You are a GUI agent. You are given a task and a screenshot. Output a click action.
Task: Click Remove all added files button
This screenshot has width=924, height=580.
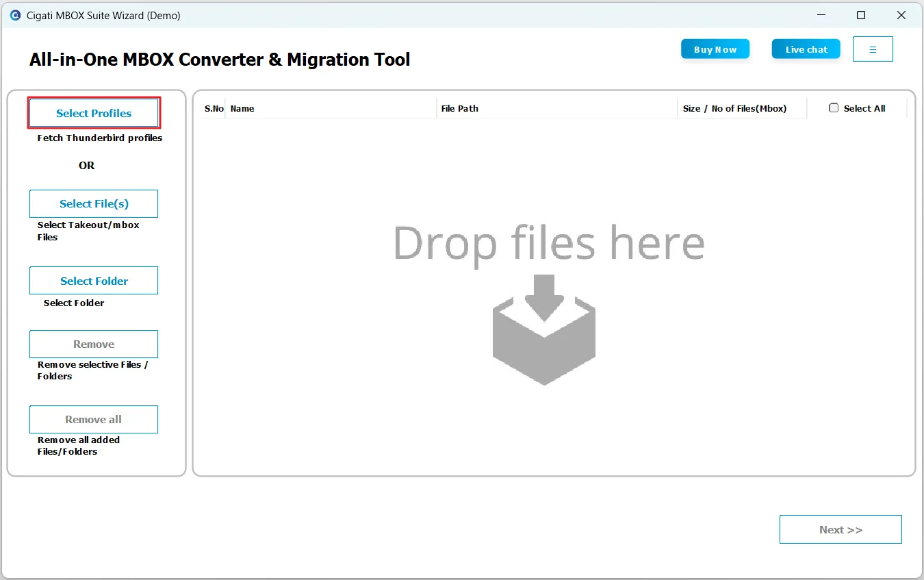(x=94, y=419)
